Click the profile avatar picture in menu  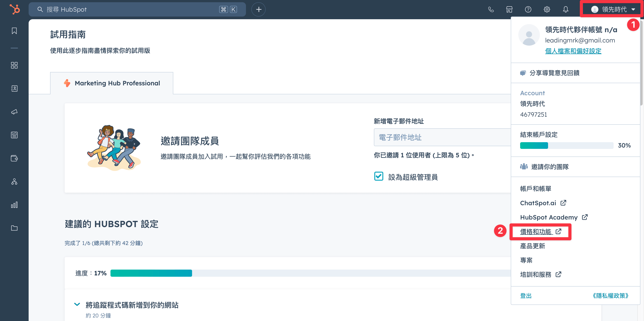pos(529,35)
